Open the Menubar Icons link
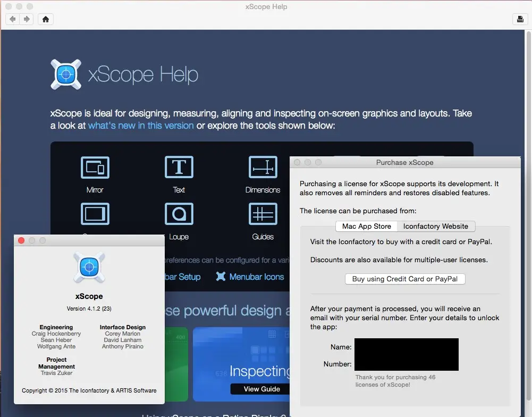The height and width of the screenshot is (417, 532). [x=257, y=277]
